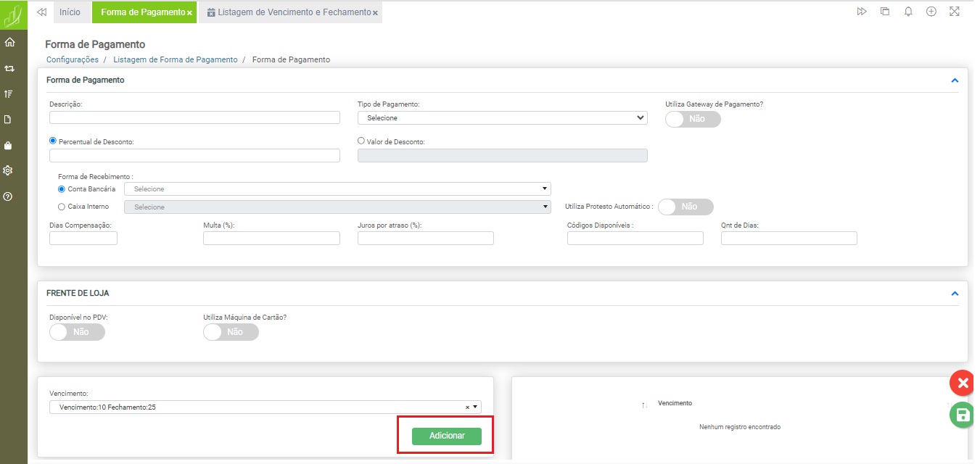Toggle Utiliza Gateway de Pagamento switch
This screenshot has width=980, height=464.
tap(693, 119)
